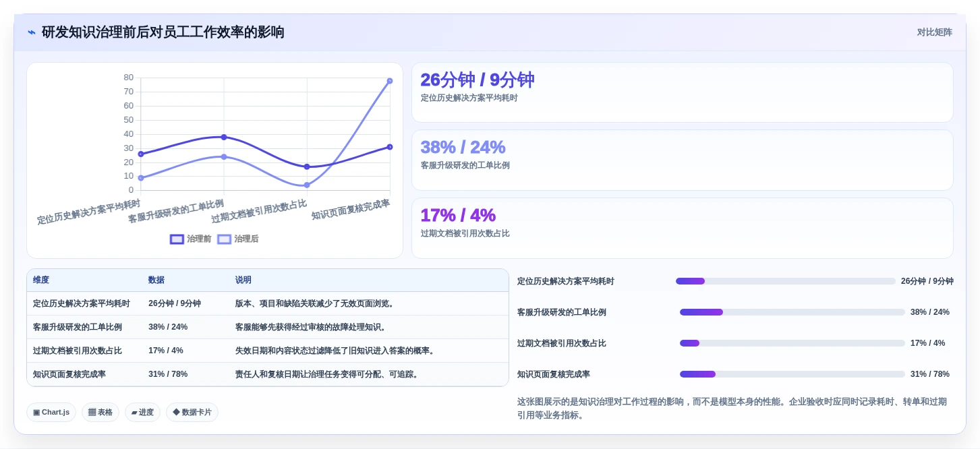Select table cell 定位历史解决方案平均耗时
The image size is (980, 449).
point(82,303)
